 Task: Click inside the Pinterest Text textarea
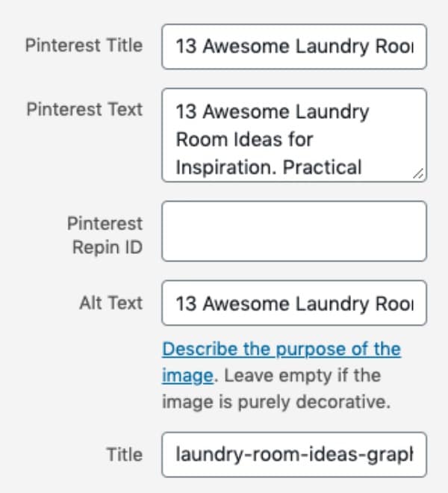tap(294, 135)
